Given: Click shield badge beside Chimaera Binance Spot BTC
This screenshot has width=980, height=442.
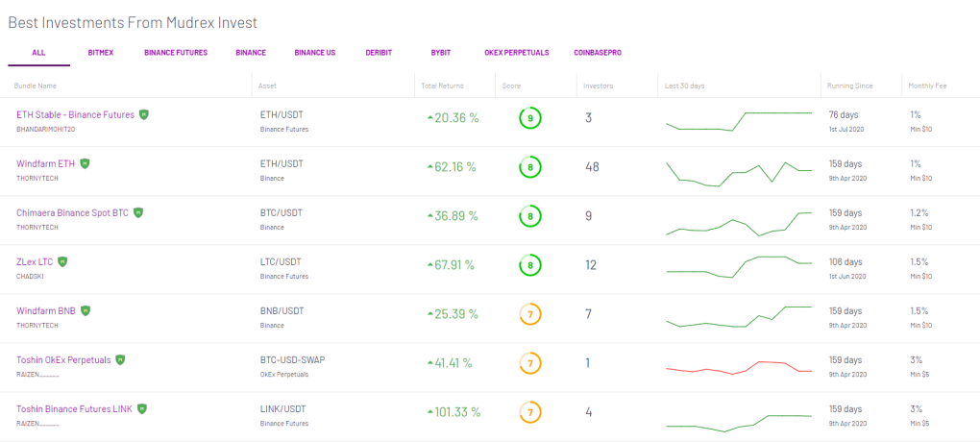Looking at the screenshot, I should pyautogui.click(x=138, y=212).
